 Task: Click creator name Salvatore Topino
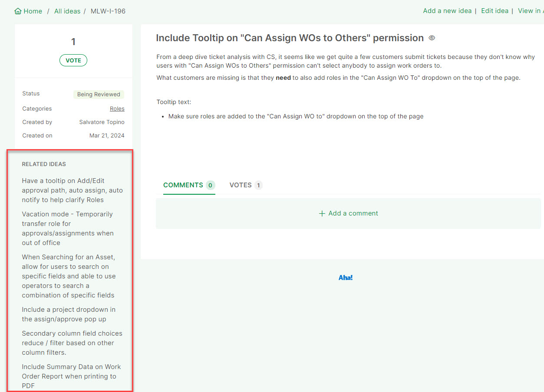click(102, 122)
